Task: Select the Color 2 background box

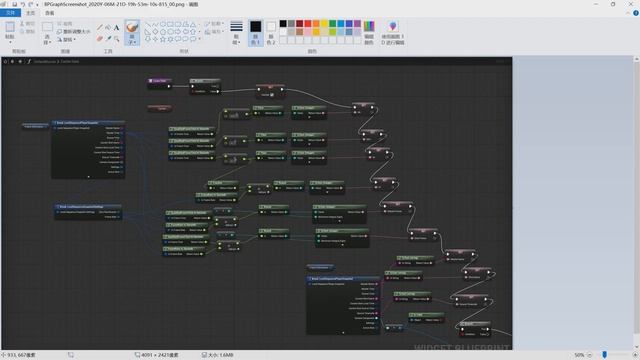Action: [271, 32]
